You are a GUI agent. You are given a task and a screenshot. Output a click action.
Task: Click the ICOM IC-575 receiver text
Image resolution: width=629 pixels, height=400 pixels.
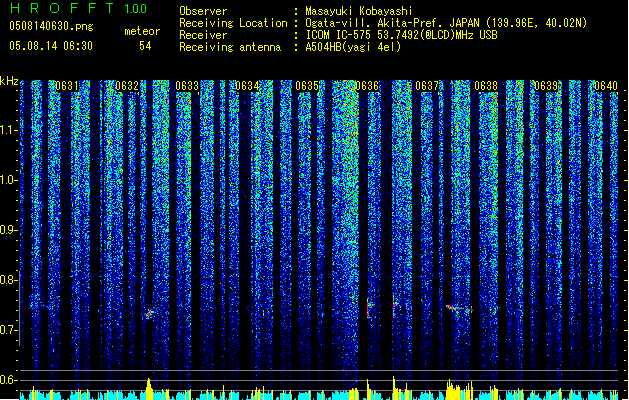[401, 35]
